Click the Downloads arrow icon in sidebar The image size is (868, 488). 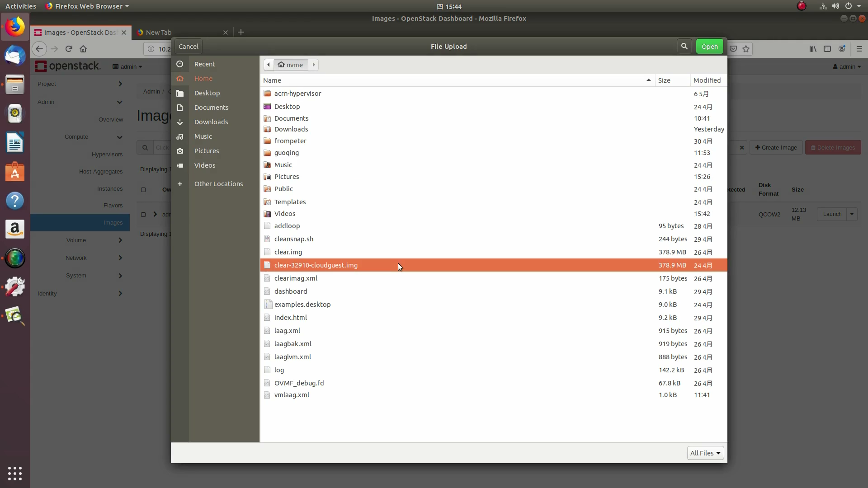click(180, 122)
